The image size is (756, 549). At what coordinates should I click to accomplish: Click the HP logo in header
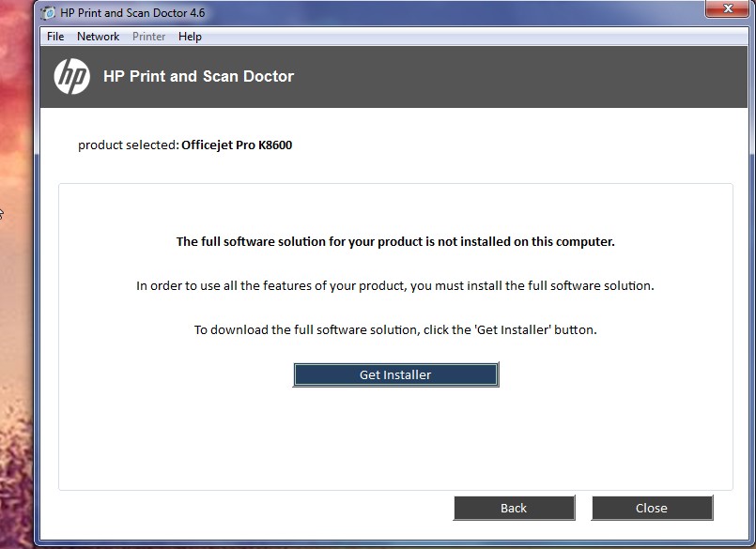click(71, 76)
